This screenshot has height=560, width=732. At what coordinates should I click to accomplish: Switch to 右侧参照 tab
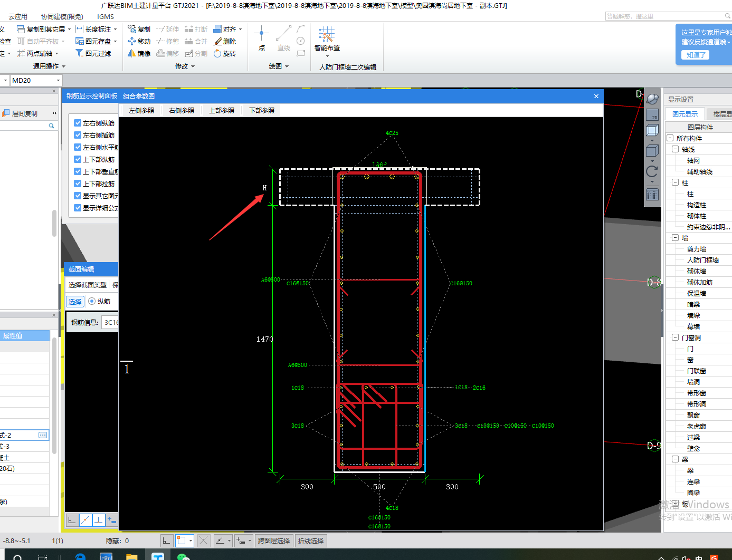(x=182, y=110)
